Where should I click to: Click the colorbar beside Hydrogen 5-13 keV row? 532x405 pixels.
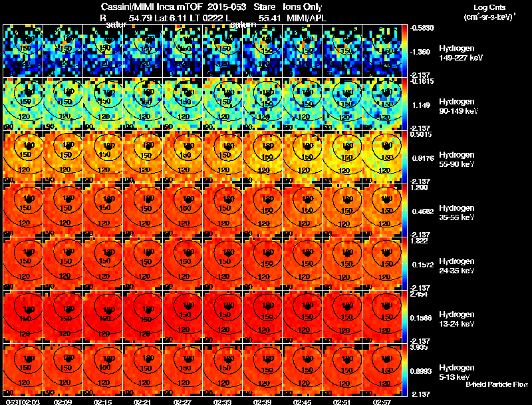[x=404, y=370]
